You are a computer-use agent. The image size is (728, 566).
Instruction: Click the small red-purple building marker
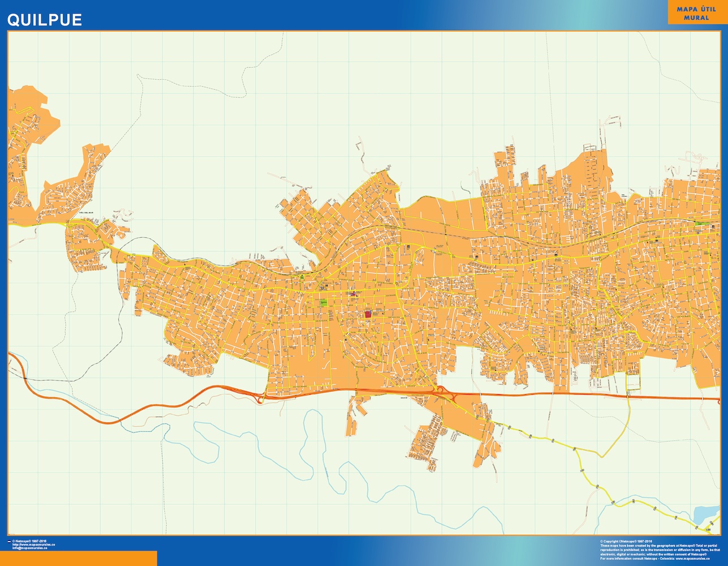(354, 294)
